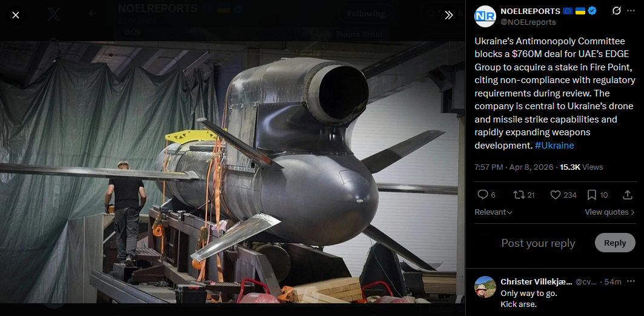Click the reply text Only way to go
This screenshot has height=316, width=644.
click(x=529, y=294)
